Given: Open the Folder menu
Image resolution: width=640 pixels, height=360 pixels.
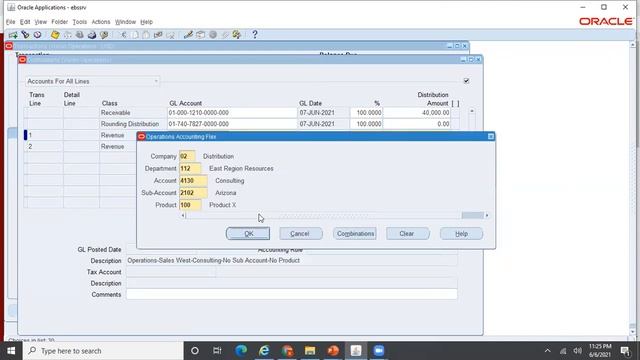Looking at the screenshot, I should coord(60,22).
